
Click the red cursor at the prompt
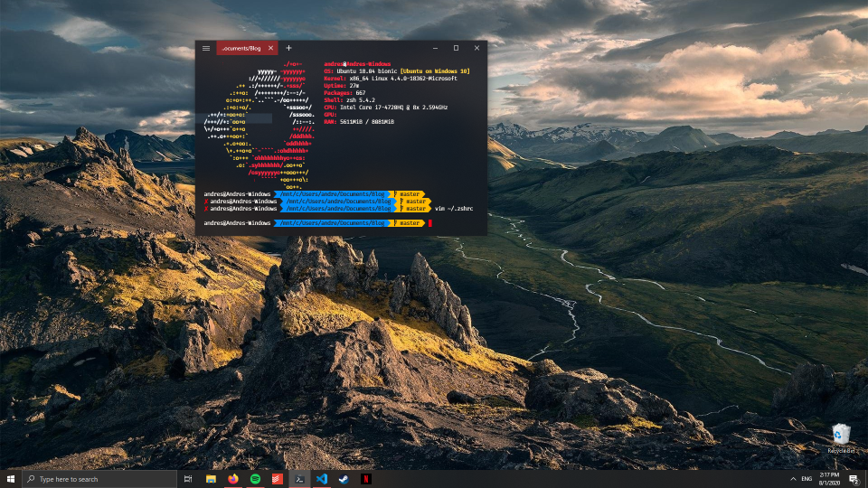tap(430, 223)
